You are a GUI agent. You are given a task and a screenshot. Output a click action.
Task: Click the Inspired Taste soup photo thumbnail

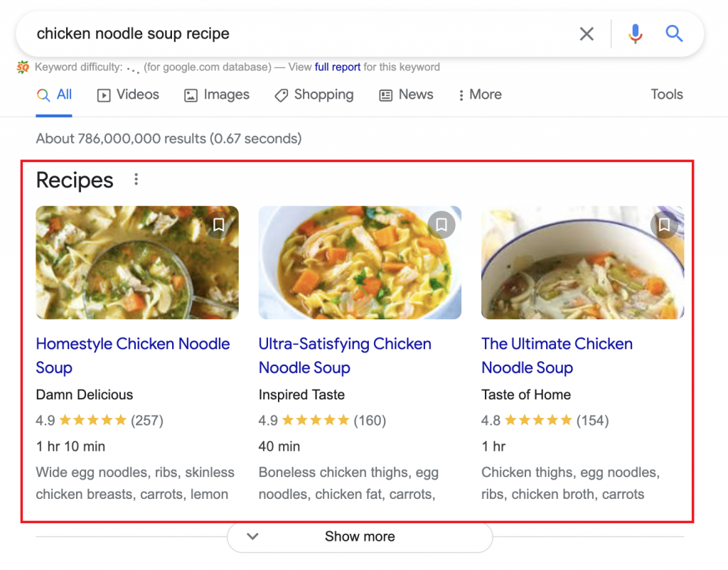coord(360,262)
